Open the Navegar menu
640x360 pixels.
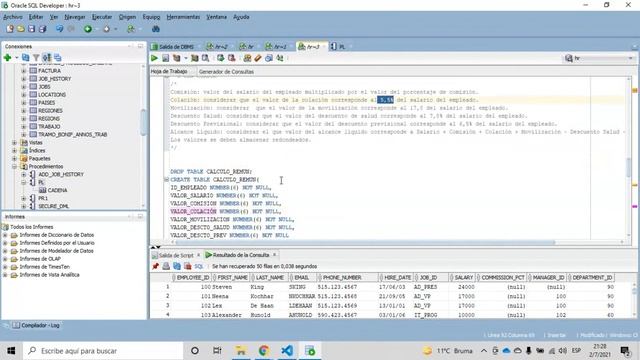pos(75,17)
